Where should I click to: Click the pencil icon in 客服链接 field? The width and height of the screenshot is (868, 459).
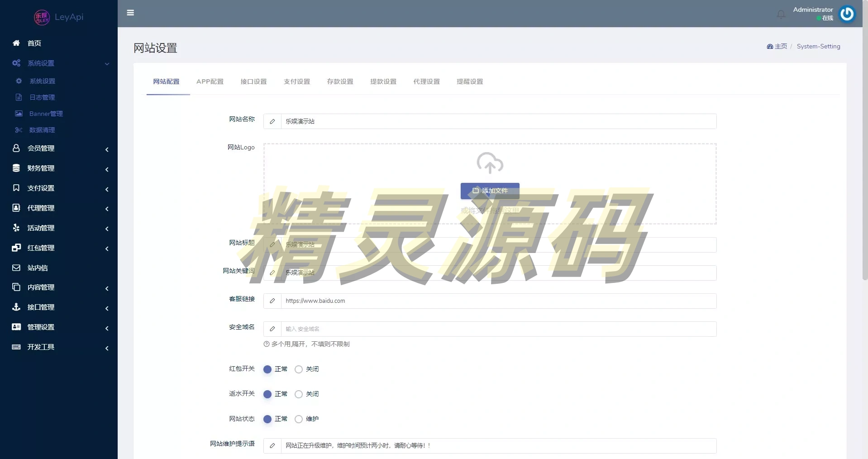pyautogui.click(x=272, y=301)
